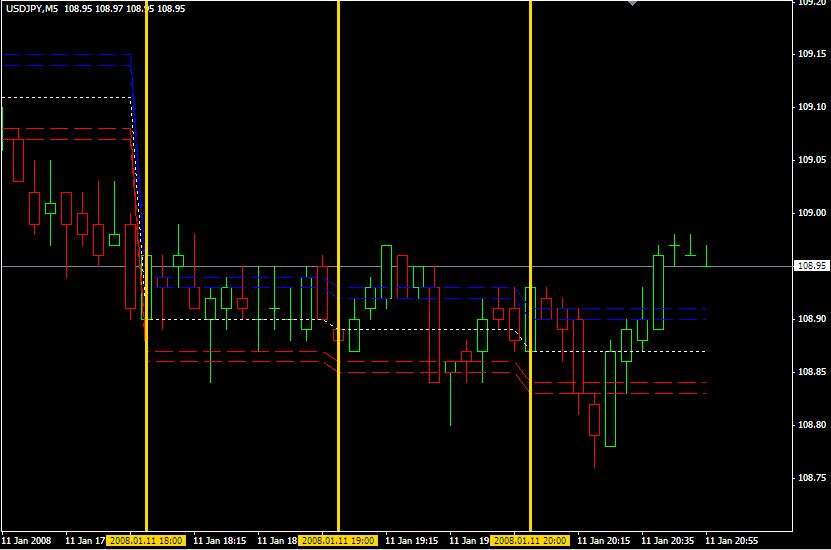Image resolution: width=831 pixels, height=550 pixels.
Task: Click the 108.85 price scale label
Action: (812, 371)
